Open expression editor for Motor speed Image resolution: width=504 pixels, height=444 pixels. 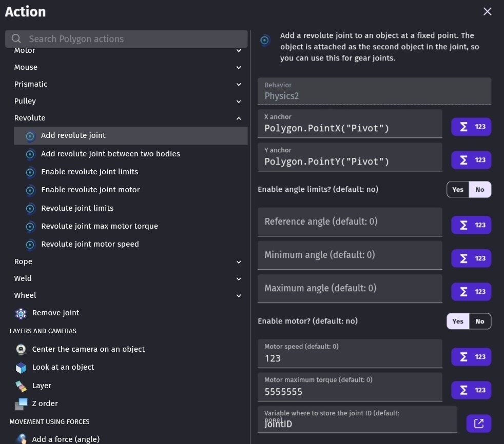[471, 357]
